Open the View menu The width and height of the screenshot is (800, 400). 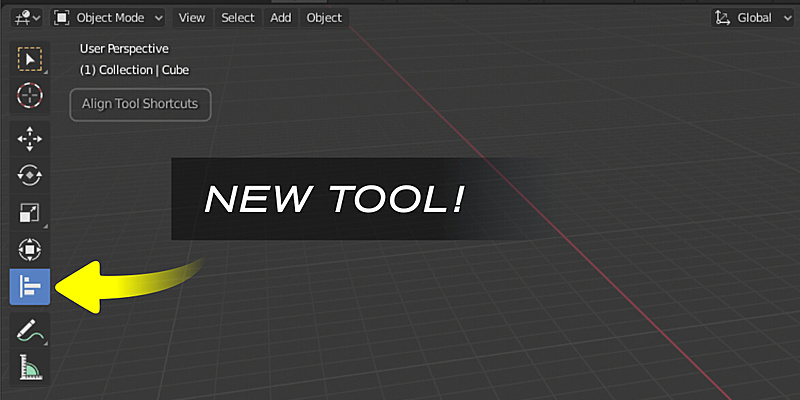(x=192, y=17)
